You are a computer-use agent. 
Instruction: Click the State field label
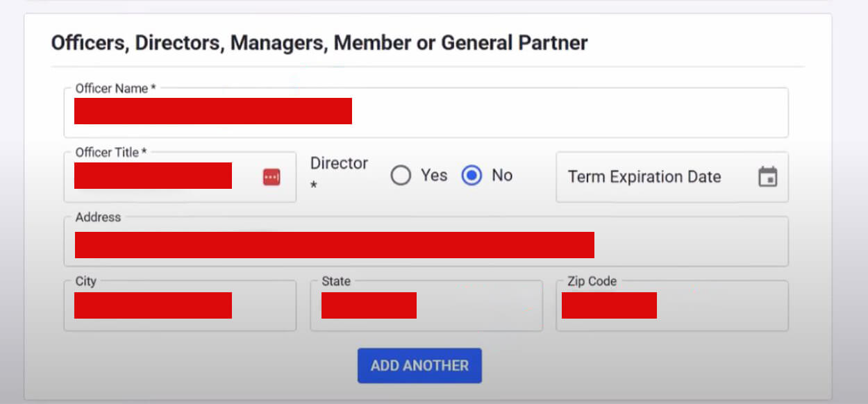[x=335, y=281]
